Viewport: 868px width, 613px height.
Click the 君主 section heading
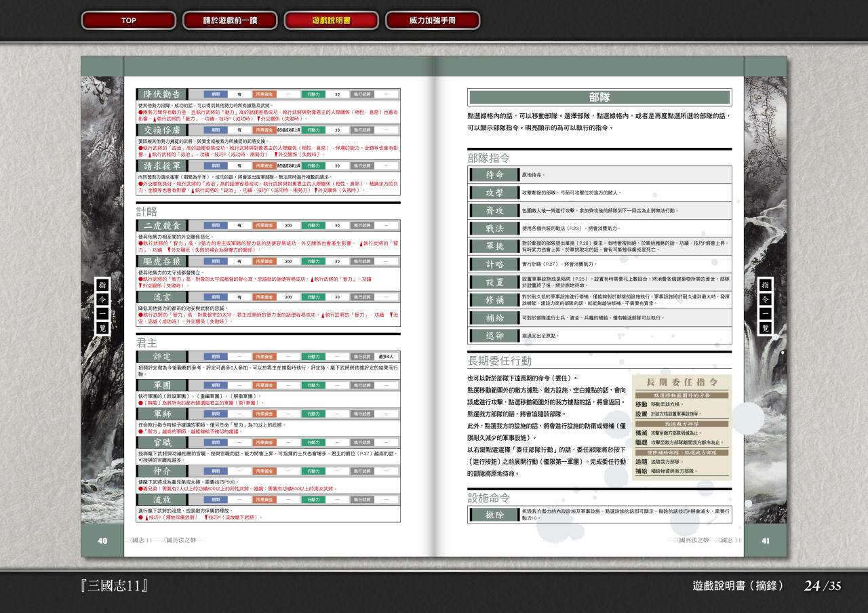(147, 343)
